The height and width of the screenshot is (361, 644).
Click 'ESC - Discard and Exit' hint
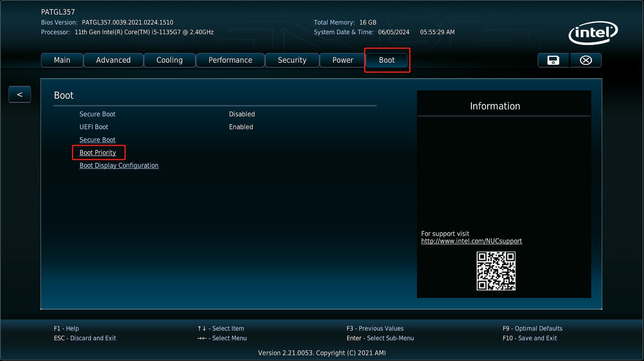coord(85,338)
